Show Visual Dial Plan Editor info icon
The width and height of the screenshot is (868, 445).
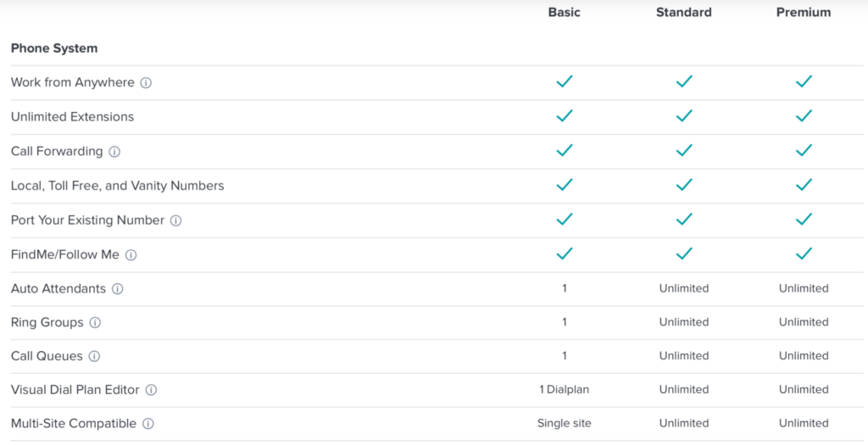[x=151, y=390]
